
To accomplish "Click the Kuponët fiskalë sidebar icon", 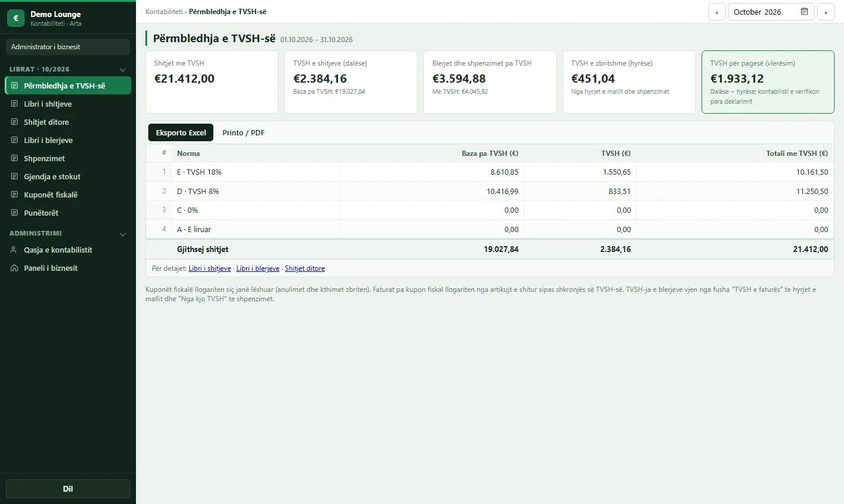I will 15,195.
